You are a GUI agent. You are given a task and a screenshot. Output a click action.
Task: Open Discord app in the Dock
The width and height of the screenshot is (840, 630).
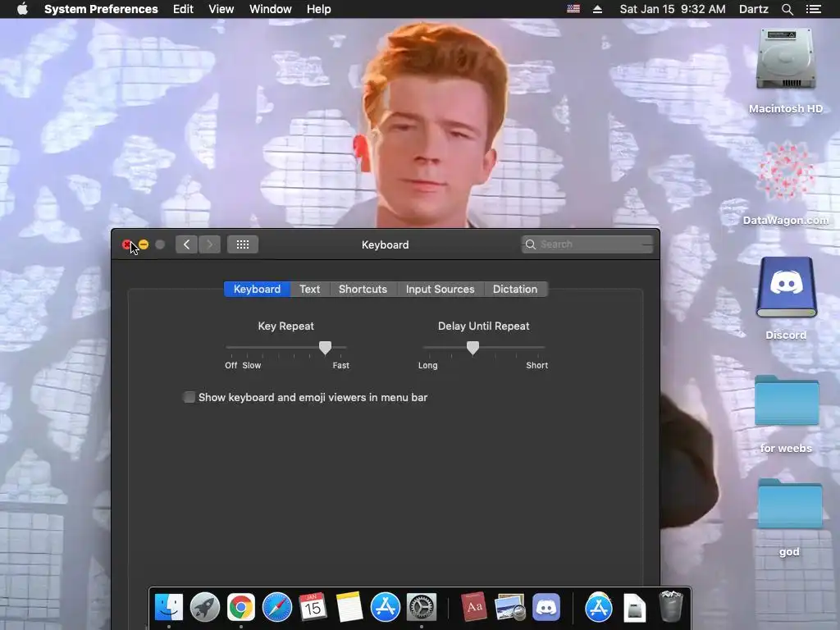click(546, 607)
